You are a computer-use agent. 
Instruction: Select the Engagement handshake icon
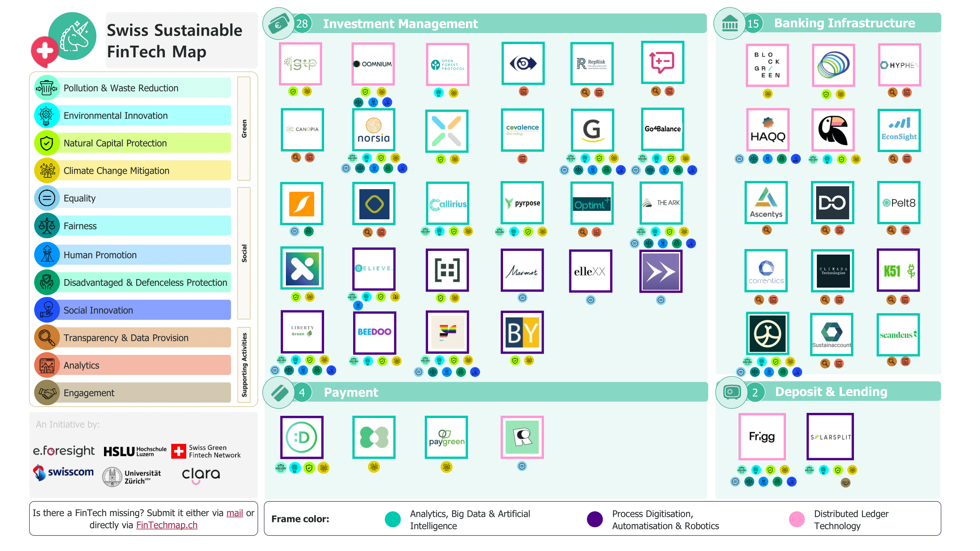46,392
